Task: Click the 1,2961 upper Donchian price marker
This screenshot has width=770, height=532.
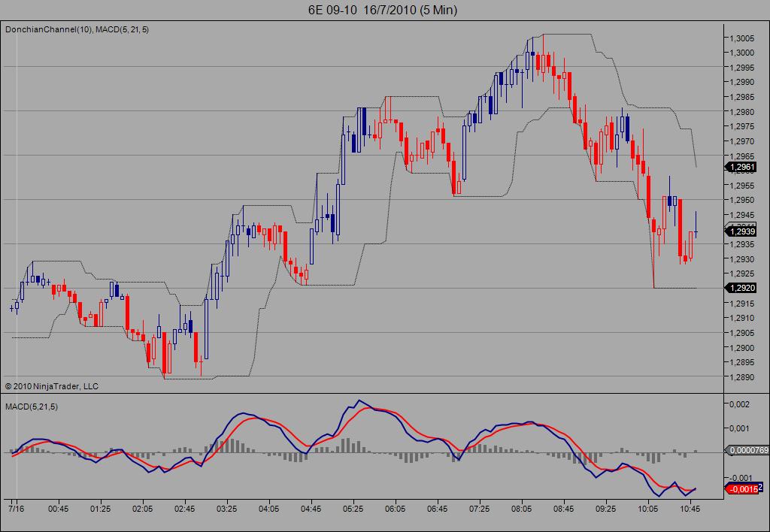Action: 741,167
